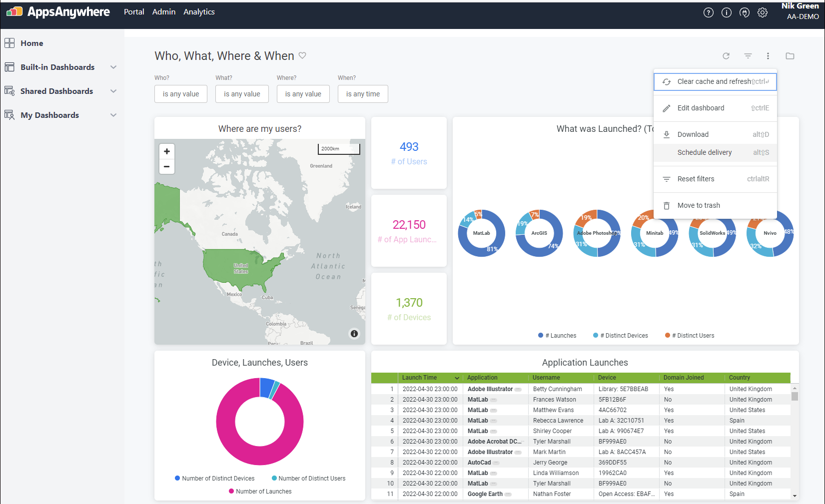The width and height of the screenshot is (825, 504).
Task: Click the three-dot dashboard actions icon
Action: coord(768,56)
